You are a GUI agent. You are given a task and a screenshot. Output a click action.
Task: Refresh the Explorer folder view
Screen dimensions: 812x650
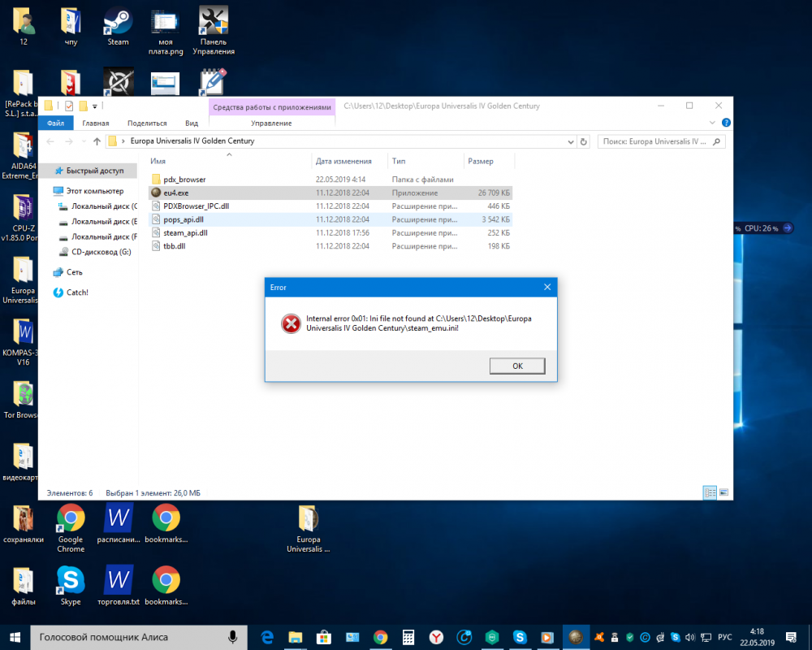coord(583,141)
